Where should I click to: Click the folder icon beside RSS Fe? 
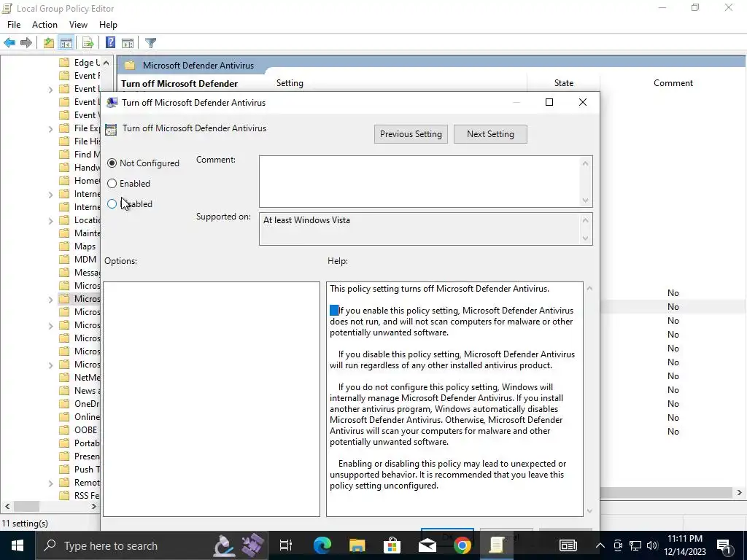[x=64, y=495]
